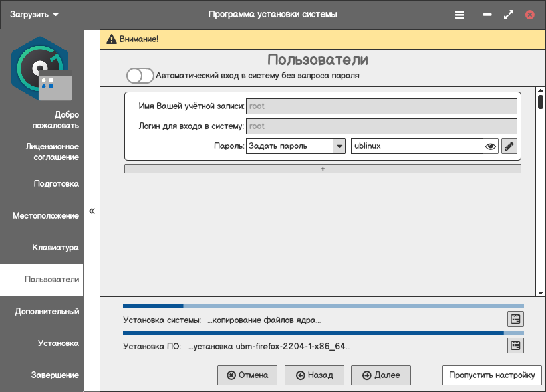
Task: Open system installation log icon
Action: pyautogui.click(x=515, y=319)
